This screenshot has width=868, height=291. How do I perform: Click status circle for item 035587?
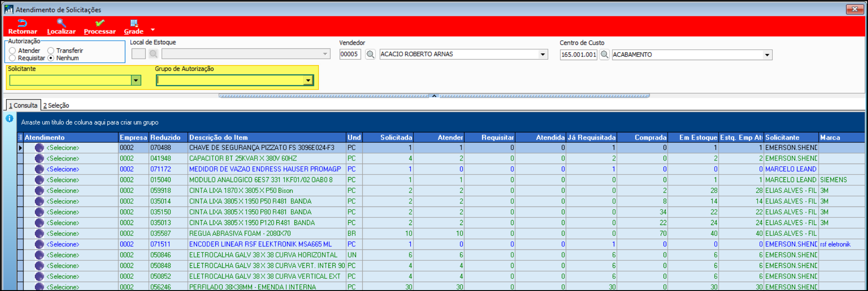[39, 234]
